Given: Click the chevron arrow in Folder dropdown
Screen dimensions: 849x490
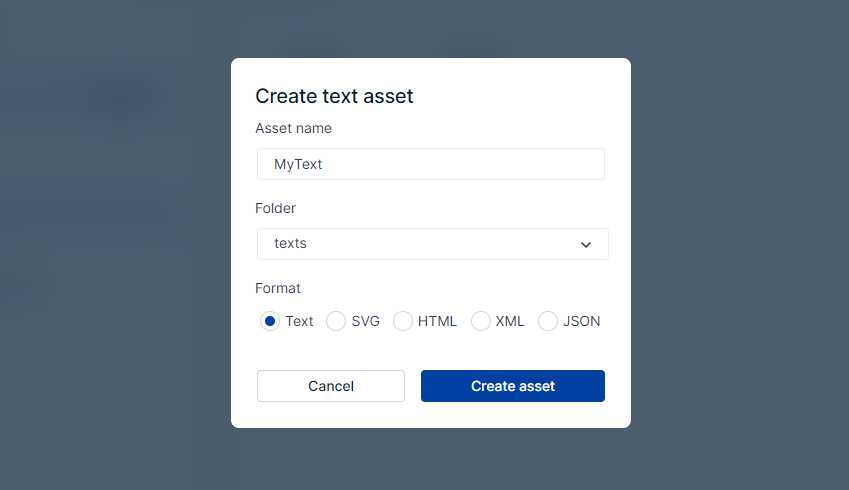Looking at the screenshot, I should tap(586, 245).
